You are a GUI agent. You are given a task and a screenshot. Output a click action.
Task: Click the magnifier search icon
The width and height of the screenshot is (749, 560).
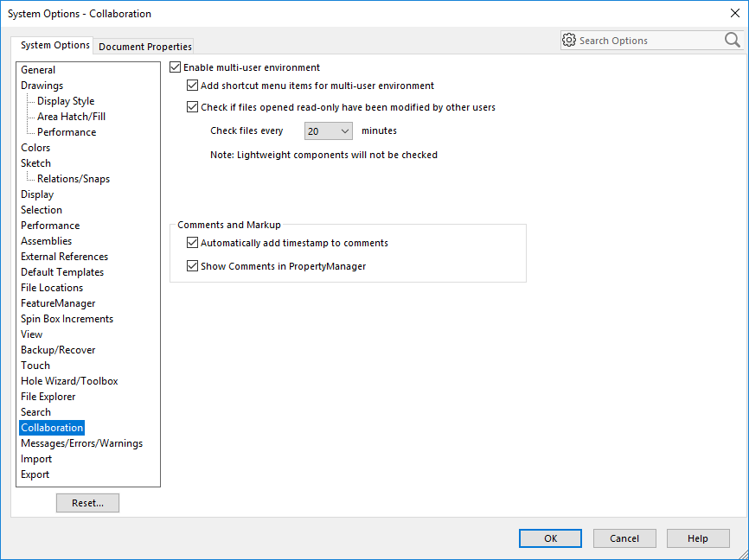click(732, 40)
